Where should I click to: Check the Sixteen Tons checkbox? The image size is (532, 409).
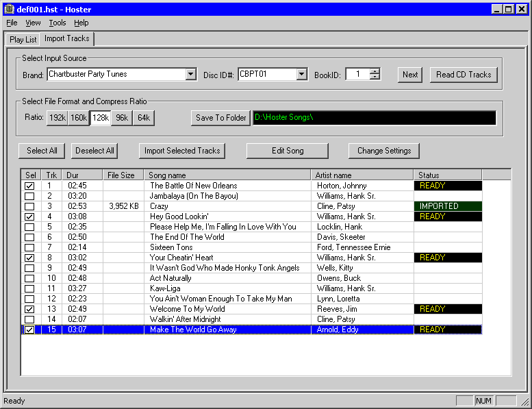click(x=29, y=247)
